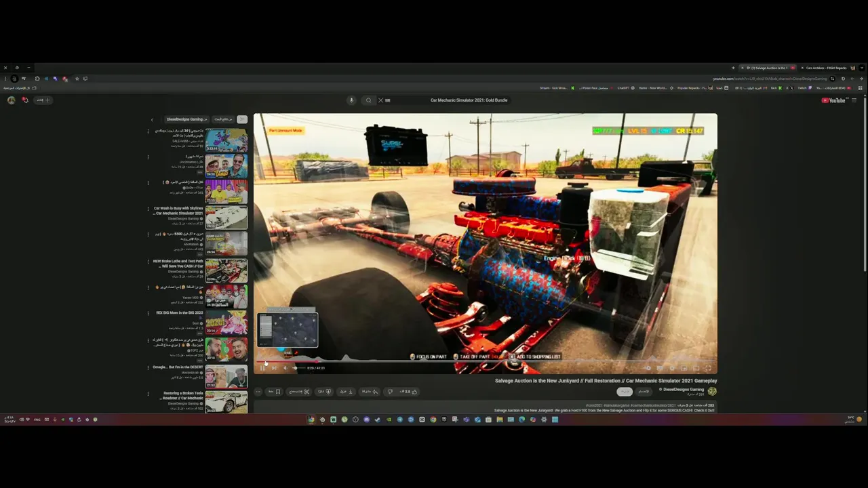Toggle the autoplay switch in the player

648,367
